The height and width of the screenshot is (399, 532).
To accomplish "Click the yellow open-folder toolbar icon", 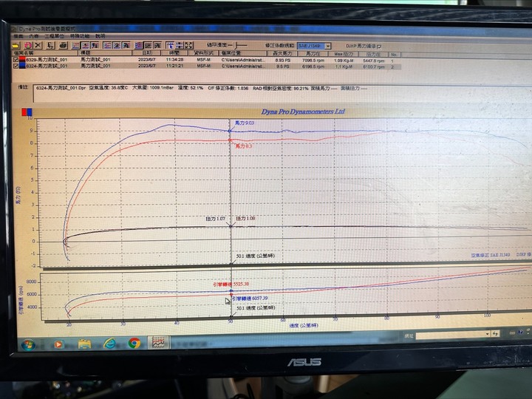I will pos(16,46).
